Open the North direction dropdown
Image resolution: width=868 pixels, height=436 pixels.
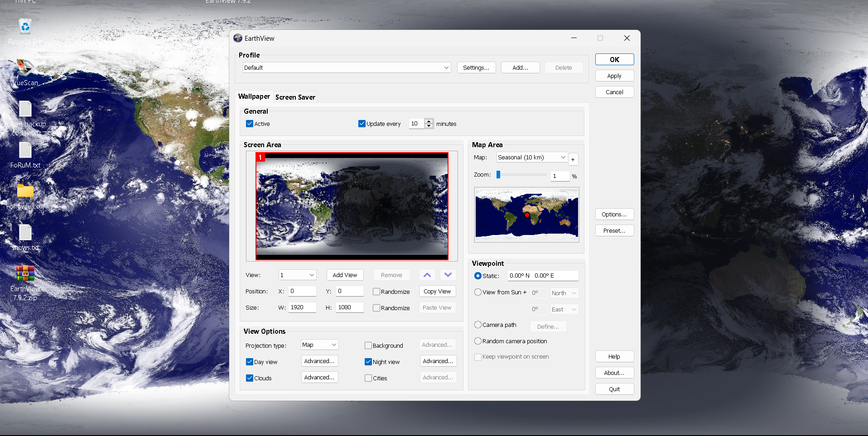click(564, 293)
